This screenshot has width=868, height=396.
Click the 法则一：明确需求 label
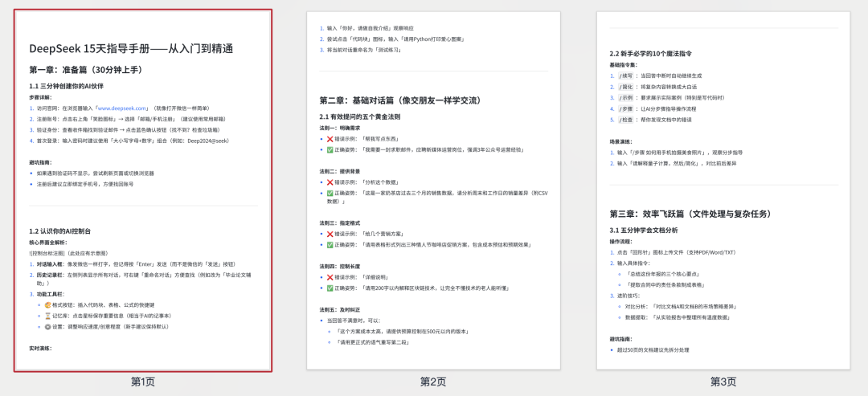[x=338, y=129]
